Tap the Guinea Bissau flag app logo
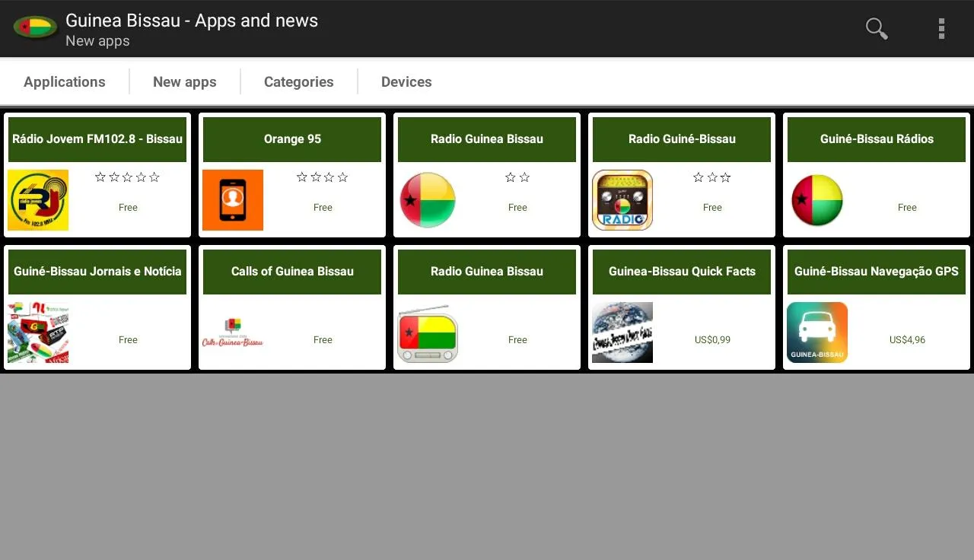Screen dimensions: 974x560 point(35,28)
